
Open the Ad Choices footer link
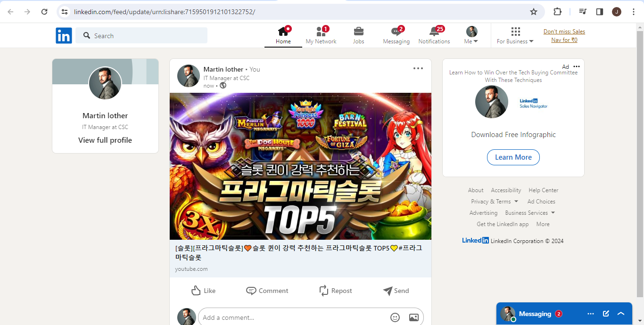541,202
